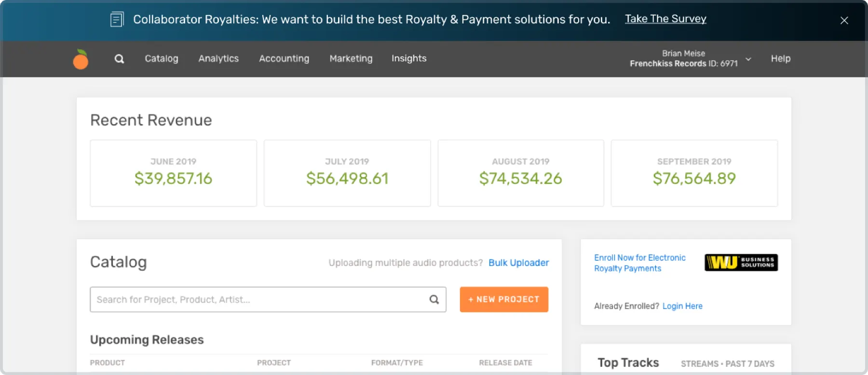
Task: Follow the Take The Survey link
Action: 665,19
